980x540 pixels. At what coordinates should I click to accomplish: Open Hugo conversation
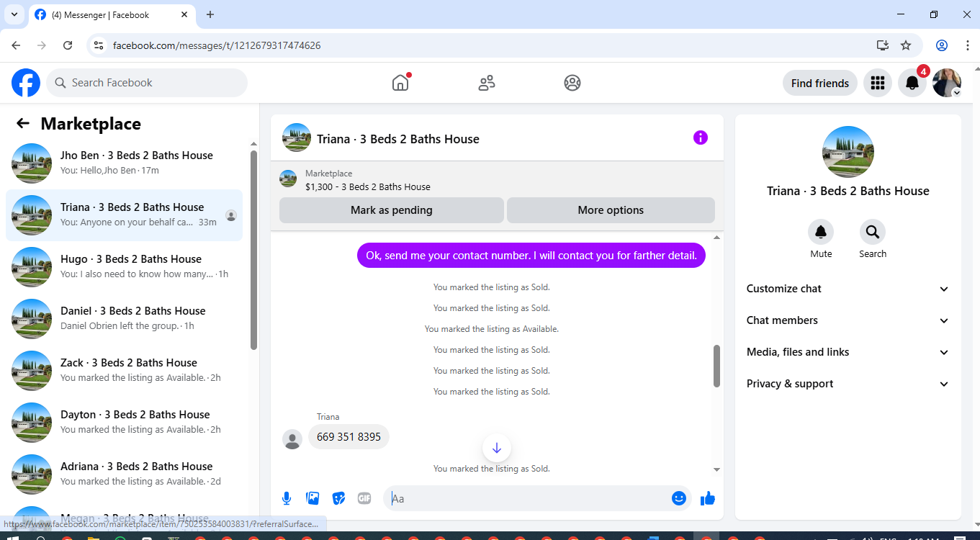tap(124, 267)
